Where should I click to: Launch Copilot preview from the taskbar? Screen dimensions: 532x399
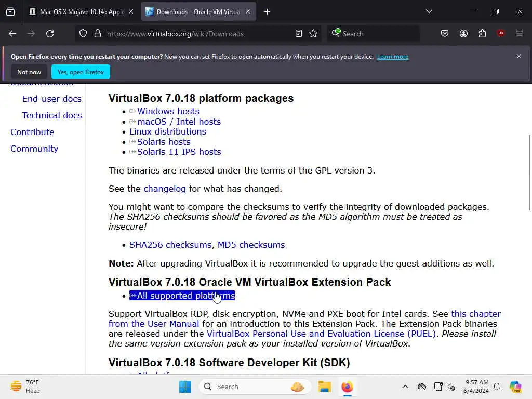pos(516,387)
